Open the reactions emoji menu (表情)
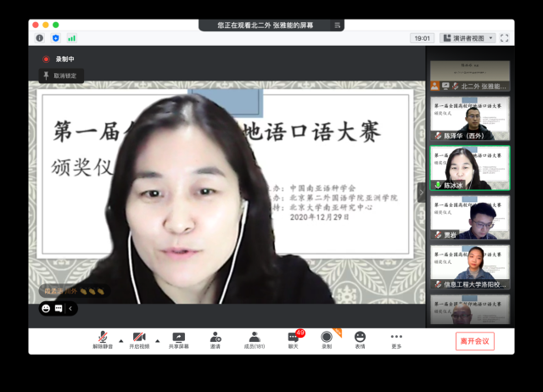This screenshot has height=392, width=543. click(x=360, y=338)
